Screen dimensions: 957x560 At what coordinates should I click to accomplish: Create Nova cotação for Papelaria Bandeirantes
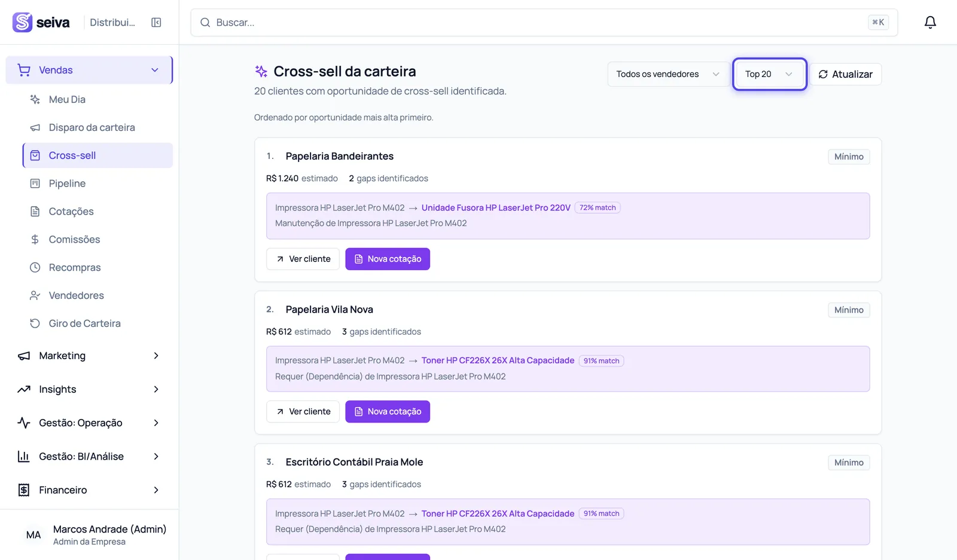pos(388,259)
